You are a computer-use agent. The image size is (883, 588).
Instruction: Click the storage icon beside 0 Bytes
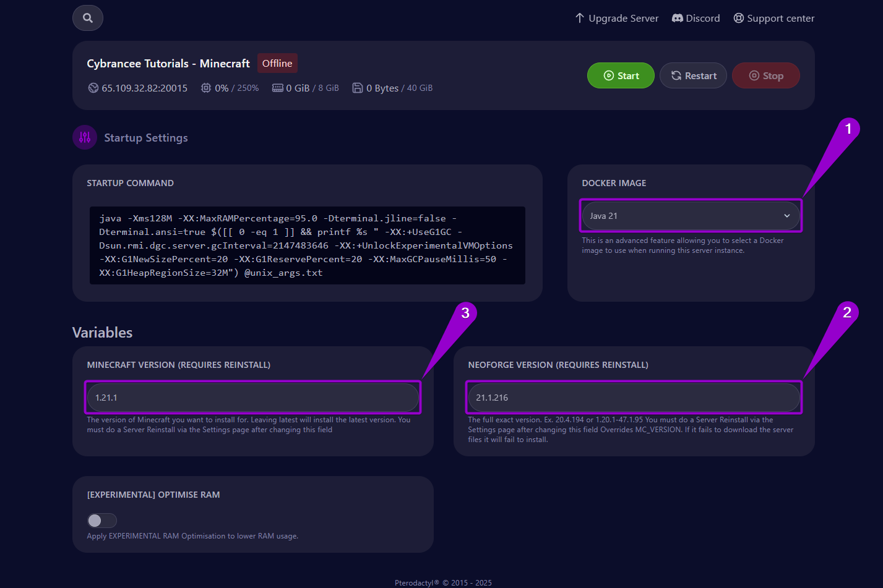358,88
